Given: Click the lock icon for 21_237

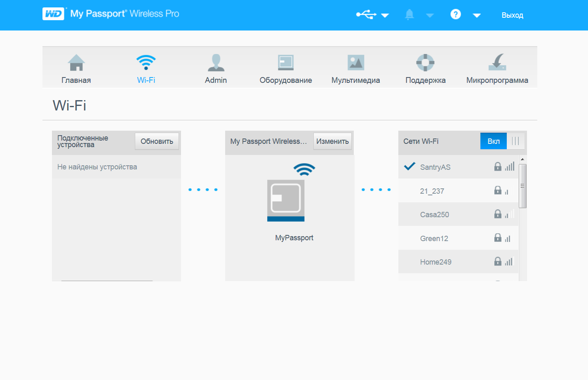Looking at the screenshot, I should tap(498, 190).
